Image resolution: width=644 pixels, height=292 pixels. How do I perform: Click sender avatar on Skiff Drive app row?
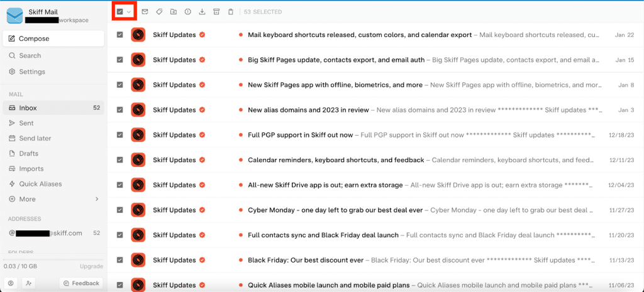138,185
